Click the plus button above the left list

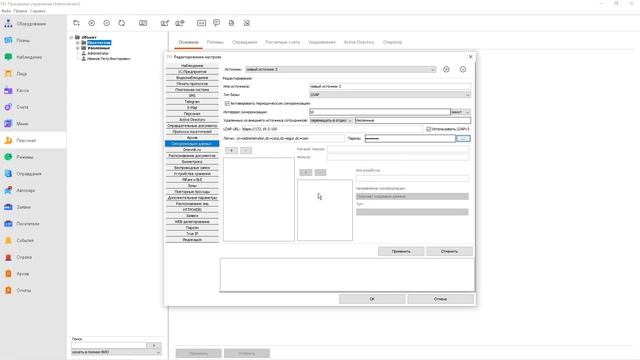[x=231, y=151]
